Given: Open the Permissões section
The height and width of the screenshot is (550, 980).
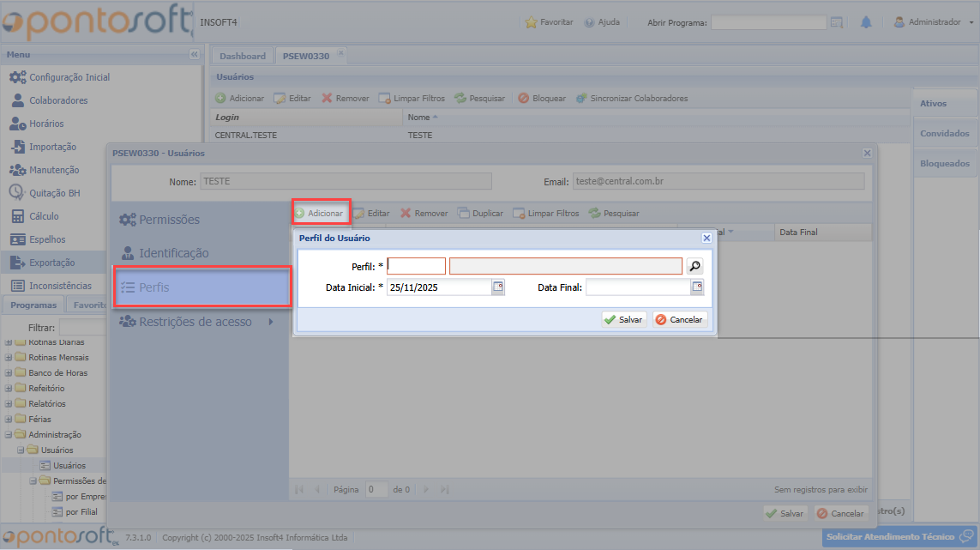Looking at the screenshot, I should (169, 220).
